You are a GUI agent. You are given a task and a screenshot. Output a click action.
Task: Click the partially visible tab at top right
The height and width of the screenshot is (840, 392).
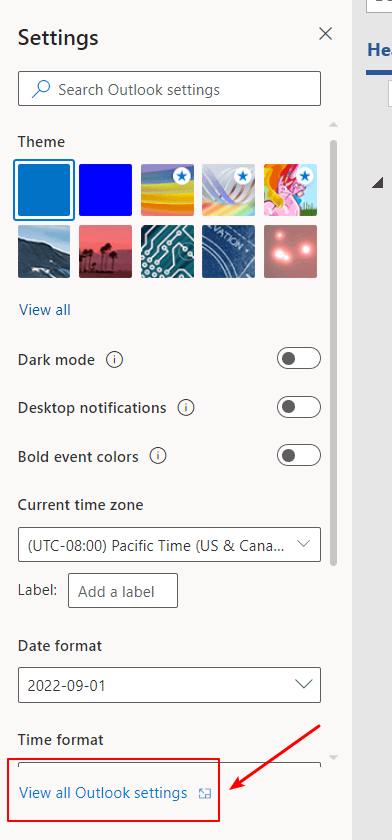click(x=379, y=50)
